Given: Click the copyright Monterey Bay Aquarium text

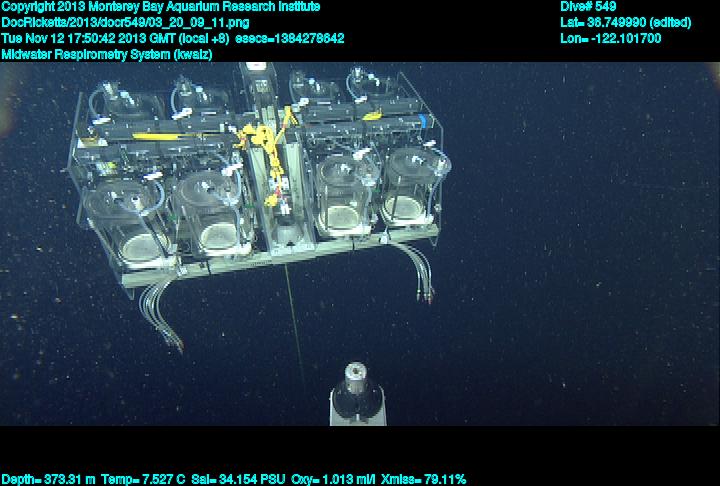Looking at the screenshot, I should pyautogui.click(x=161, y=7).
